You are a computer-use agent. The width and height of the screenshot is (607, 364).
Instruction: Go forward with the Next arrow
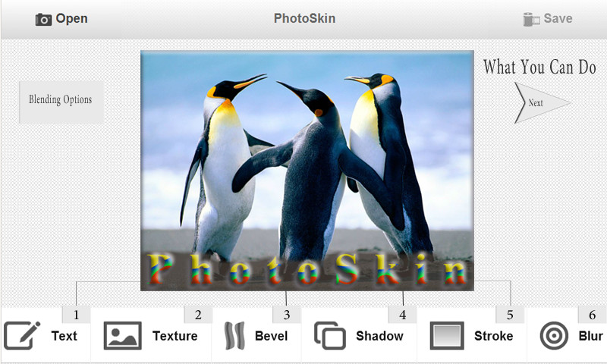542,103
